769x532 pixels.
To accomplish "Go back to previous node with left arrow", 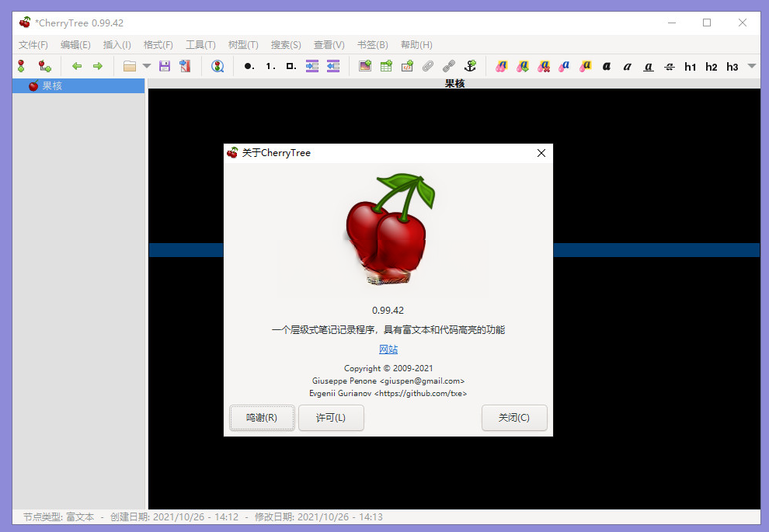I will [77, 67].
